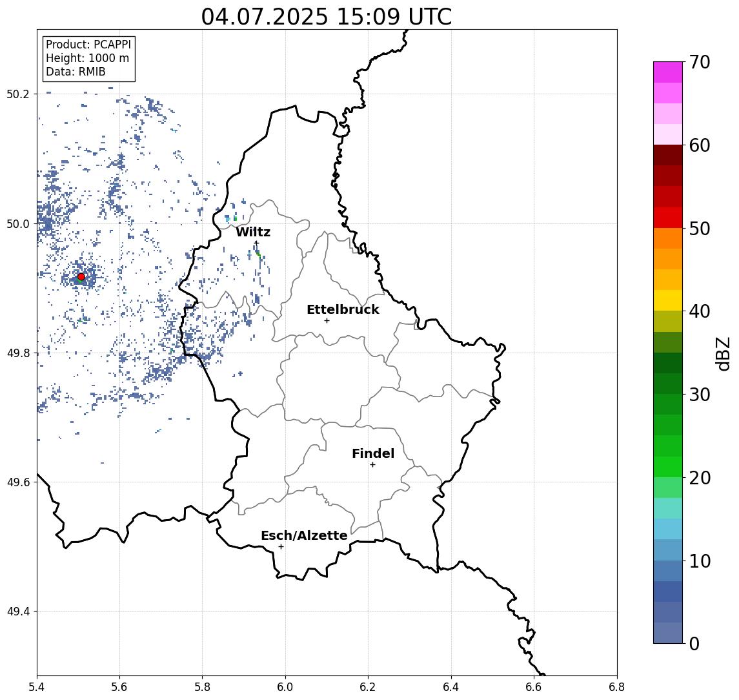The width and height of the screenshot is (739, 700).
Task: Click the colorbar tick label 50
Action: [x=700, y=229]
